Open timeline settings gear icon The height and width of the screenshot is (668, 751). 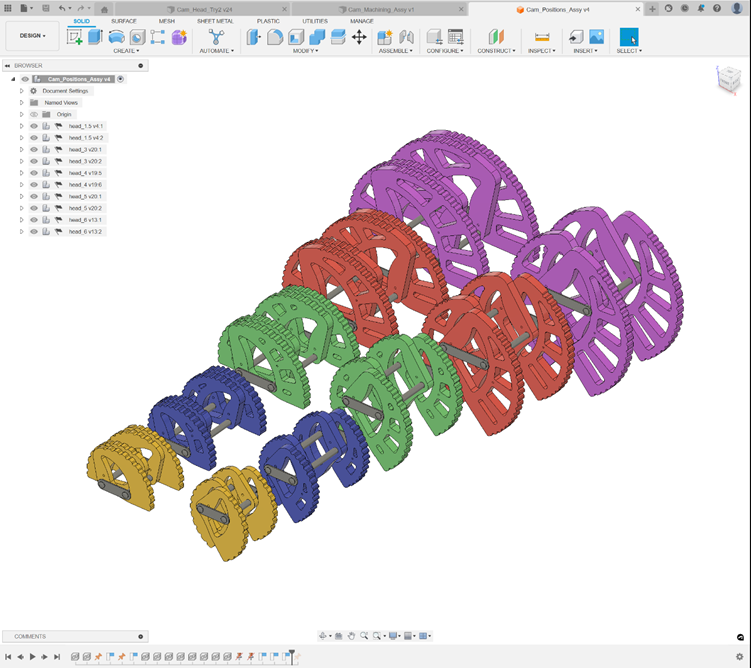coord(740,657)
